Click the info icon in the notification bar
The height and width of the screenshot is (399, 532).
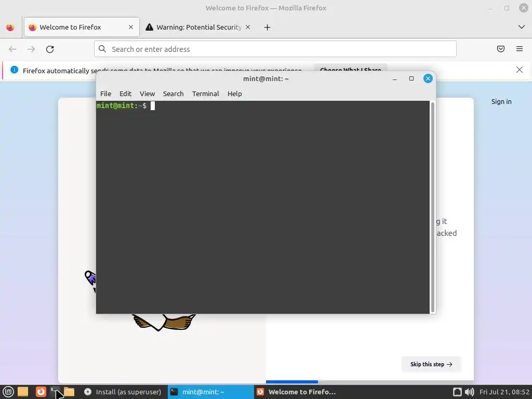[14, 70]
